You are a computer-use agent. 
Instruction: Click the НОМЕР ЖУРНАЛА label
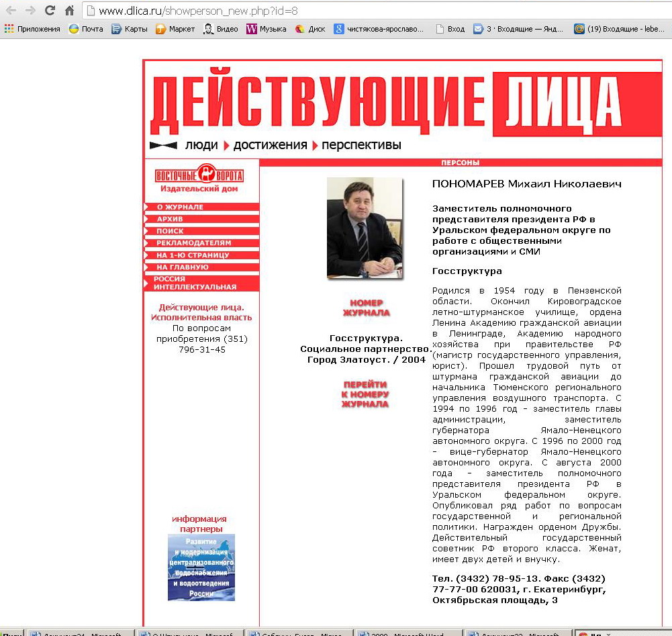[x=366, y=308]
